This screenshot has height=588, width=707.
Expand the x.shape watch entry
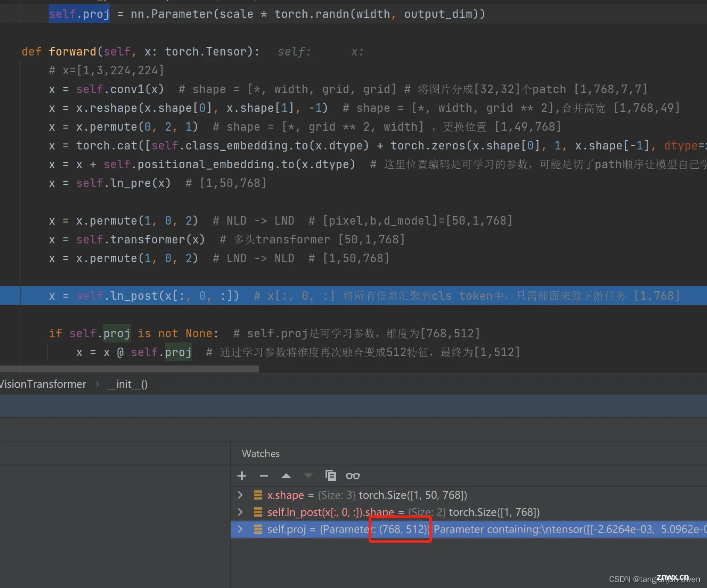240,495
